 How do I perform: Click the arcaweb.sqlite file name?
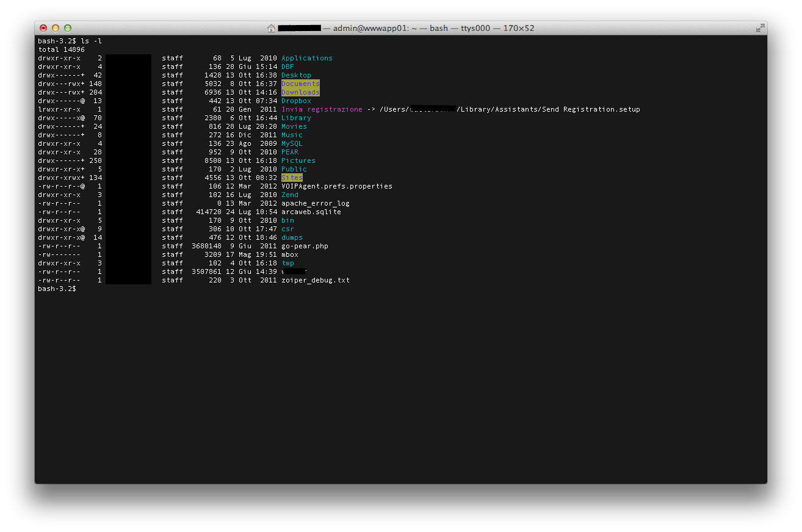311,212
